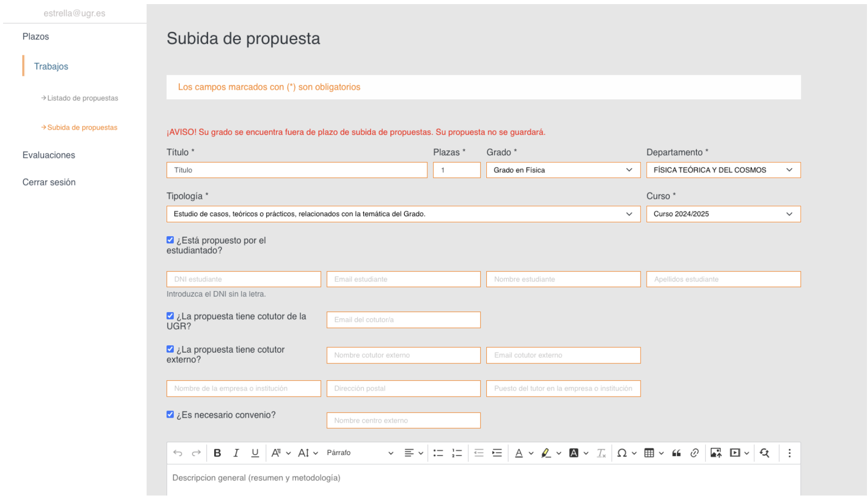Insert a numbered list
Image resolution: width=868 pixels, height=496 pixels.
(457, 453)
